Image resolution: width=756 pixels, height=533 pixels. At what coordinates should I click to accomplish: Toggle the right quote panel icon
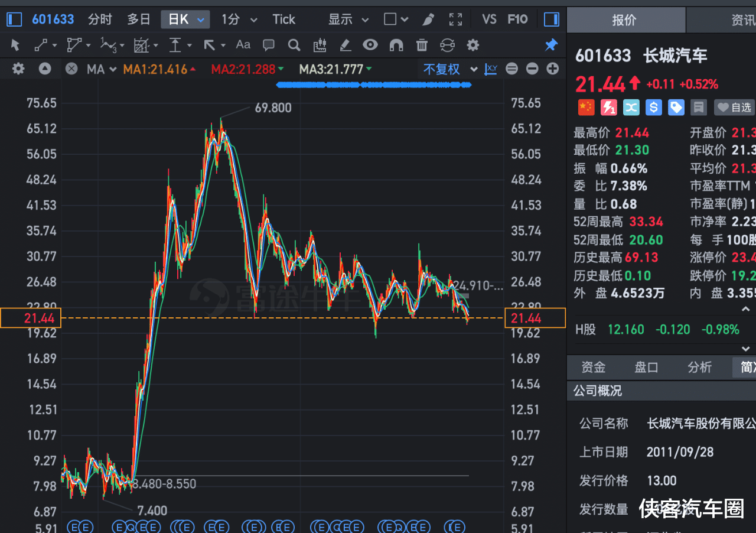click(x=552, y=19)
